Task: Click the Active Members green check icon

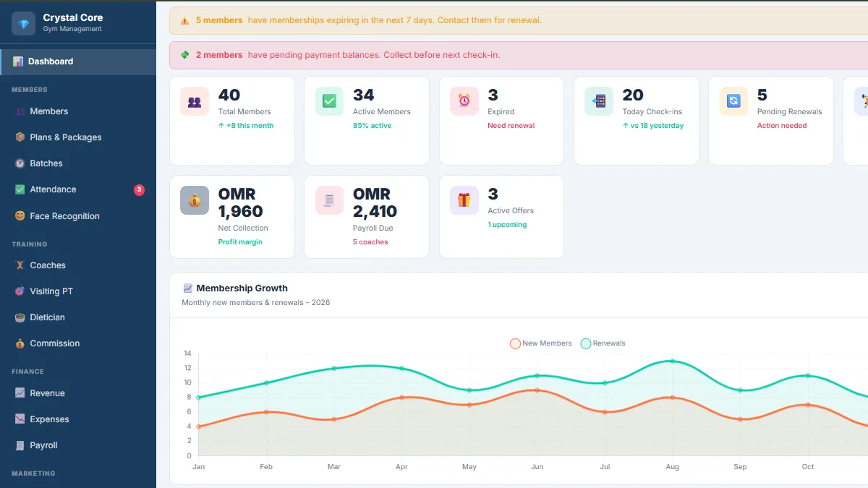Action: pos(329,101)
